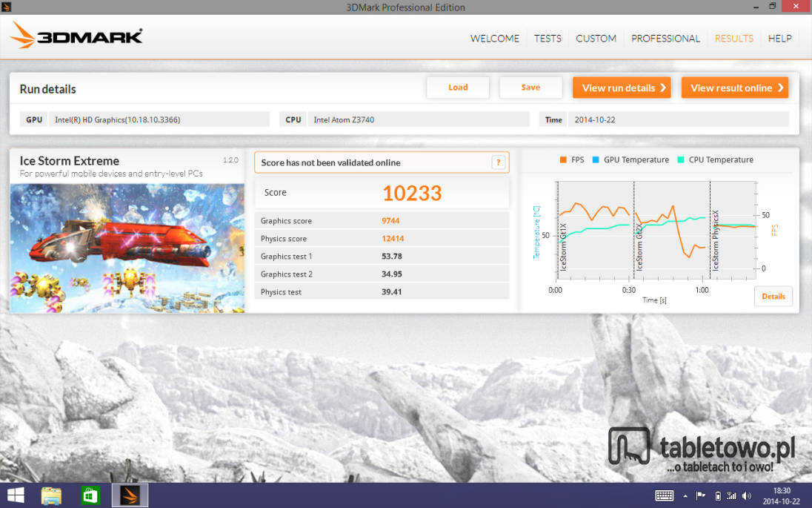Click View run details button
The width and height of the screenshot is (812, 508).
tap(622, 88)
